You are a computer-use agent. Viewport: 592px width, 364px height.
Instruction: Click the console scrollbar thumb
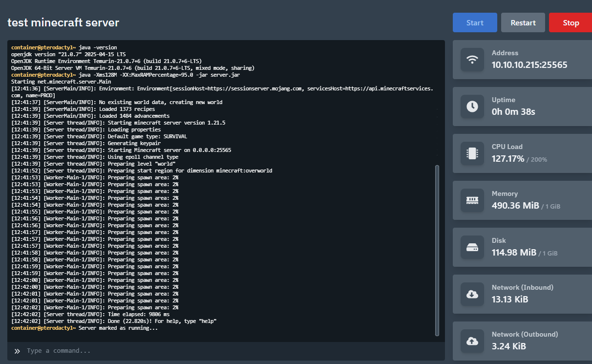pyautogui.click(x=437, y=250)
